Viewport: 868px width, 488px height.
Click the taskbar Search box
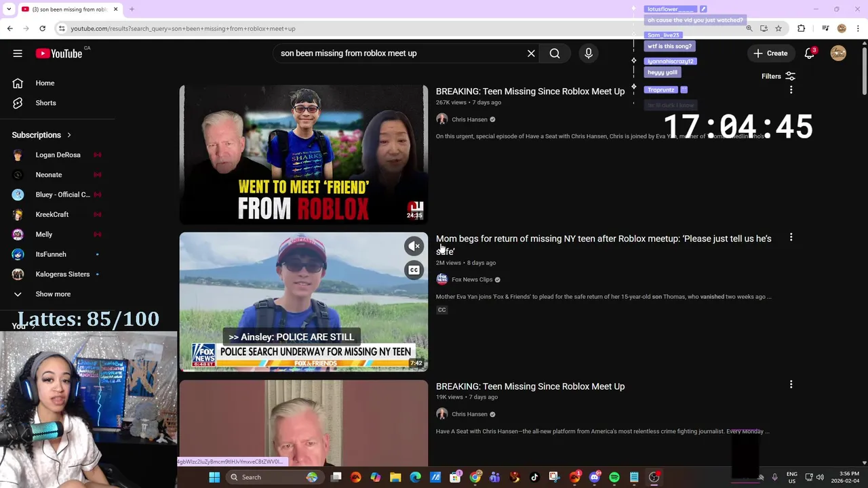(275, 477)
